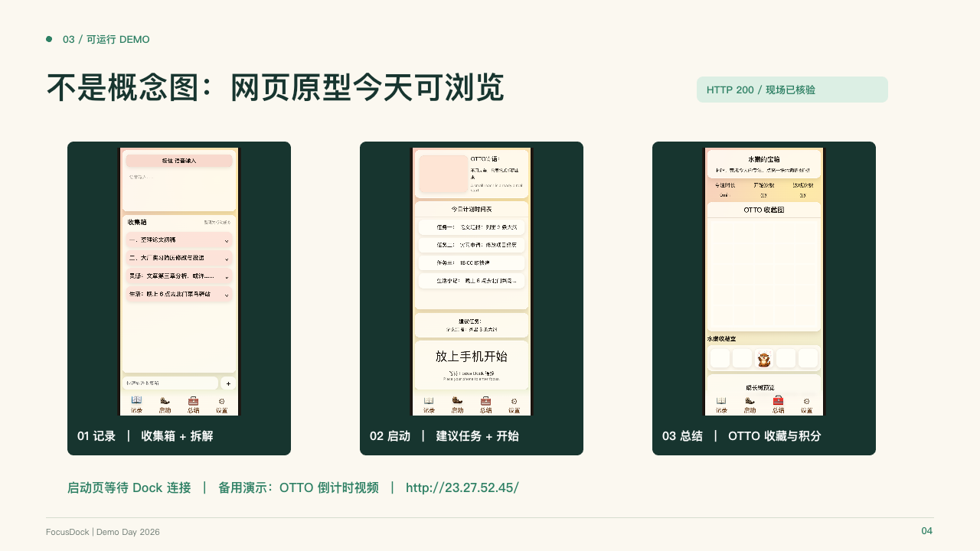Click the slide title 不是概念图

(x=276, y=88)
